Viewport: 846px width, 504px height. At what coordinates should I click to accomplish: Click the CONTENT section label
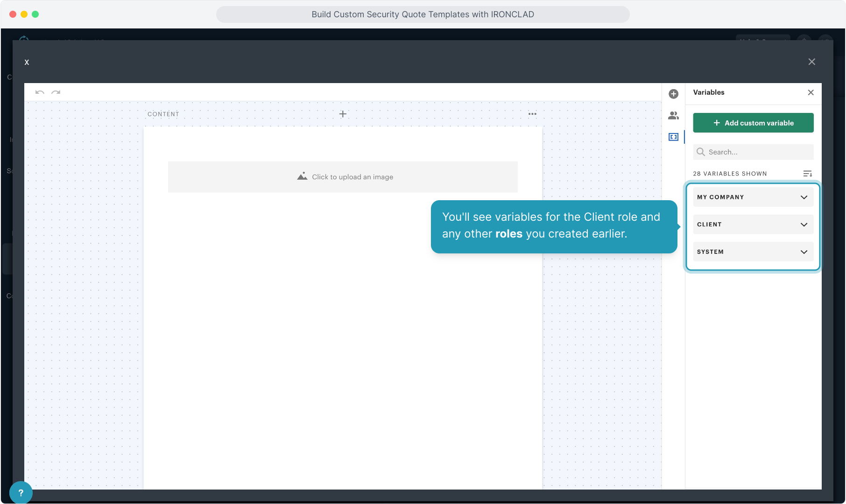[x=163, y=114]
